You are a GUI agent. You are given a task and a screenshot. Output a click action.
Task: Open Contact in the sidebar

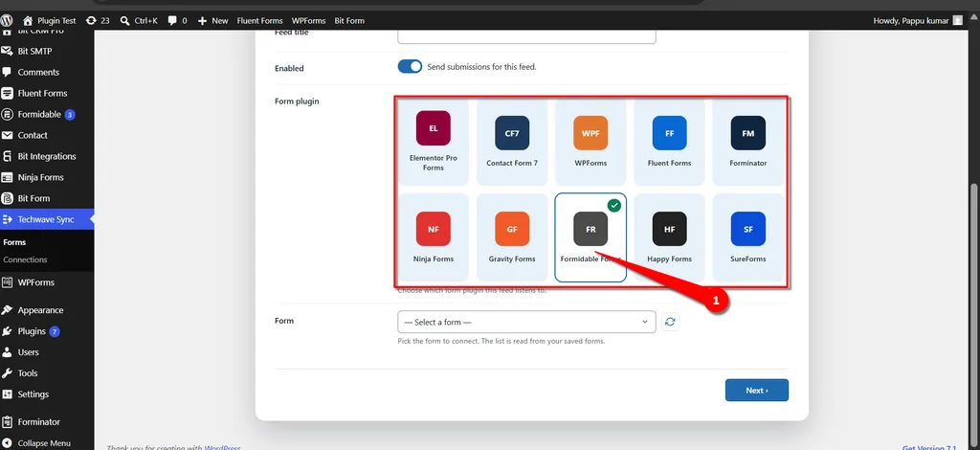coord(47,135)
